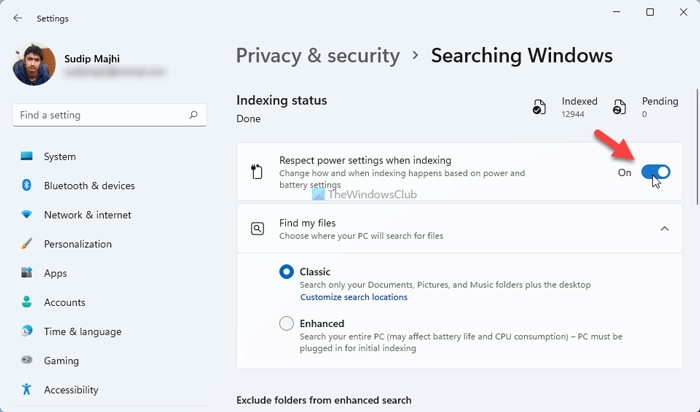The width and height of the screenshot is (700, 412).
Task: Click the Find a setting search field
Action: point(100,116)
